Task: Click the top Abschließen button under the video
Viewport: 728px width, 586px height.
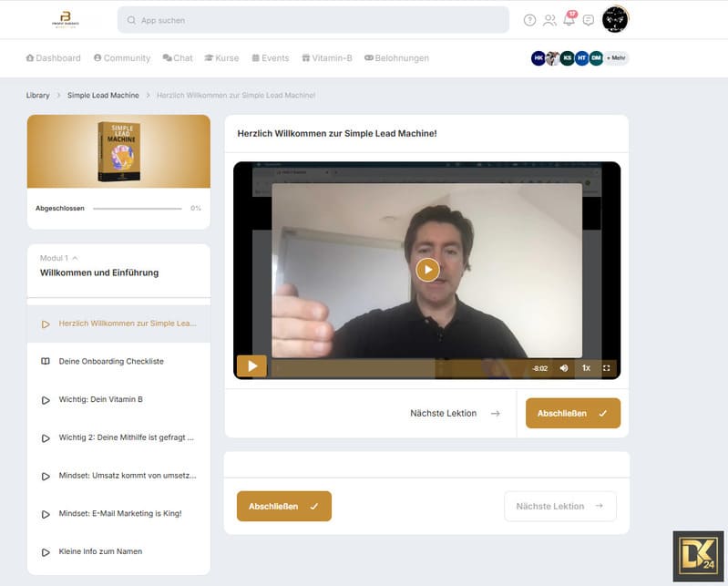Action: coord(573,413)
